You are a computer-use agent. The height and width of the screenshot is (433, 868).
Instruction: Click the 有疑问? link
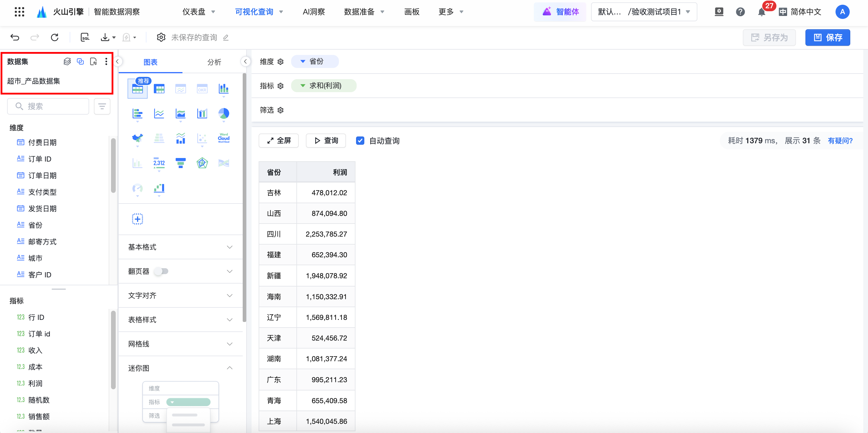pyautogui.click(x=840, y=141)
